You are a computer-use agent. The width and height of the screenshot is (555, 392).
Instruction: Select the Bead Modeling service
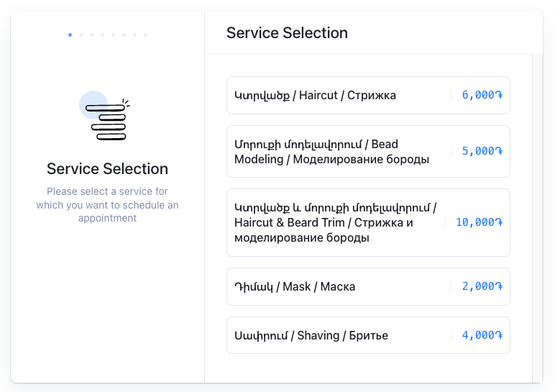click(x=338, y=151)
